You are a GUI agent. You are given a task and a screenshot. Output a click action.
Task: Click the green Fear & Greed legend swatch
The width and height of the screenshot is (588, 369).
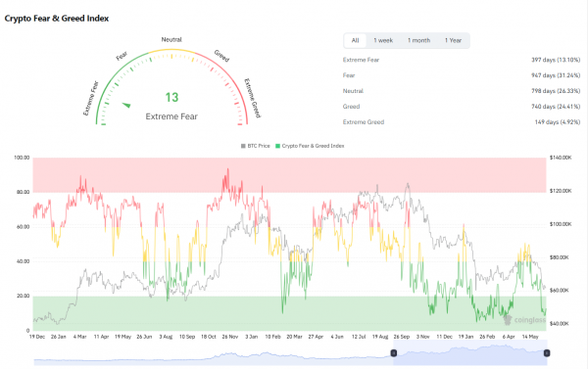point(278,146)
